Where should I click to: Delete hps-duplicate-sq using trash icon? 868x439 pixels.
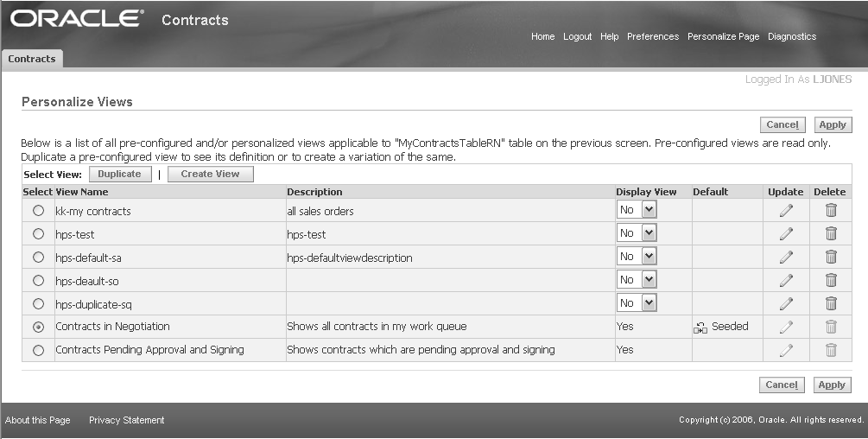tap(831, 302)
